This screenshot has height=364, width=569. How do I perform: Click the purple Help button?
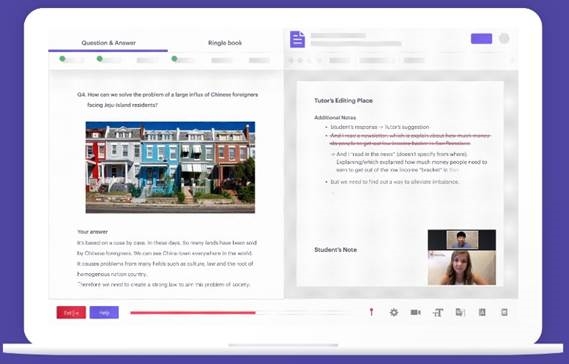(x=104, y=312)
